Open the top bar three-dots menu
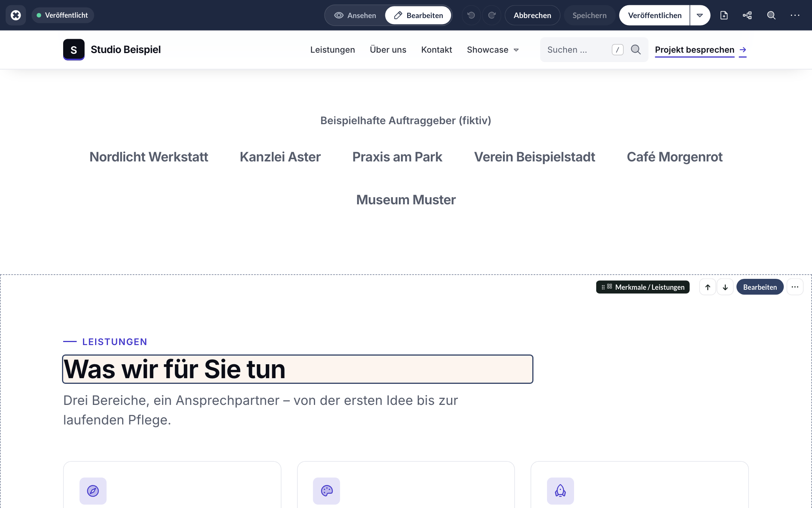 tap(795, 15)
